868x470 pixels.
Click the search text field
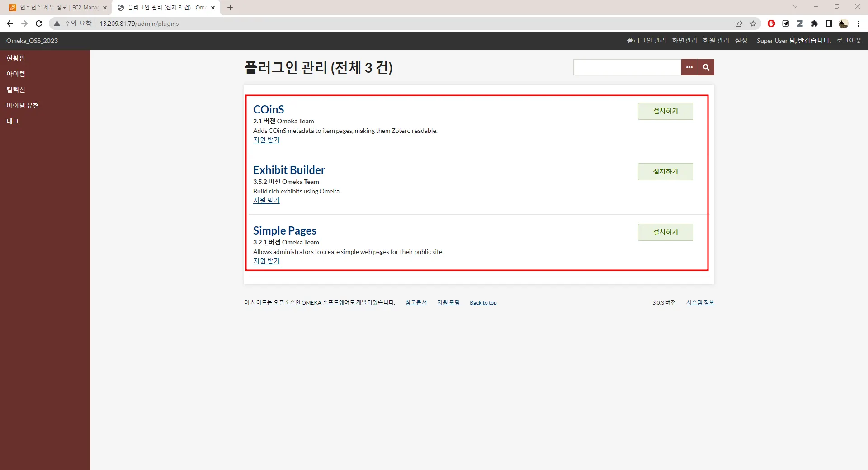click(x=627, y=67)
